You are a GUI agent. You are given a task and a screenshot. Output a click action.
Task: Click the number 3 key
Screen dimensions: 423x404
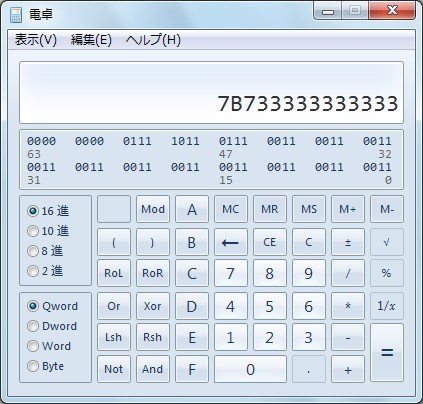point(309,337)
